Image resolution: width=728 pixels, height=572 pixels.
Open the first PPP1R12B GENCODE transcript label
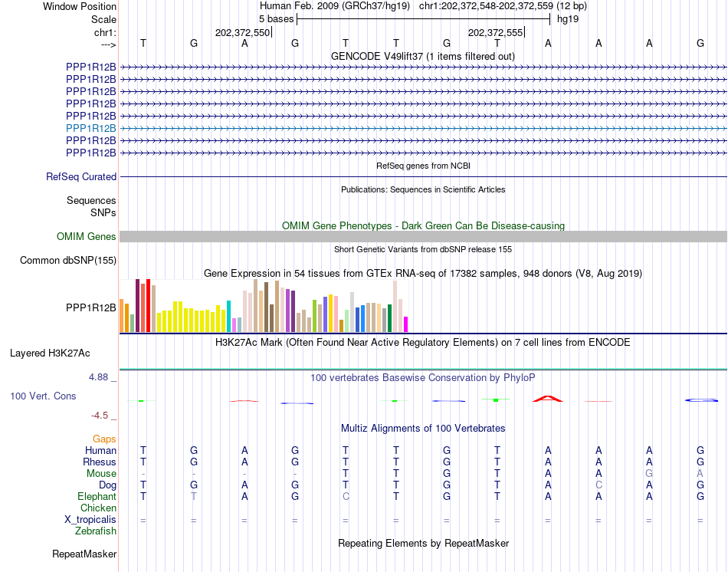click(91, 67)
